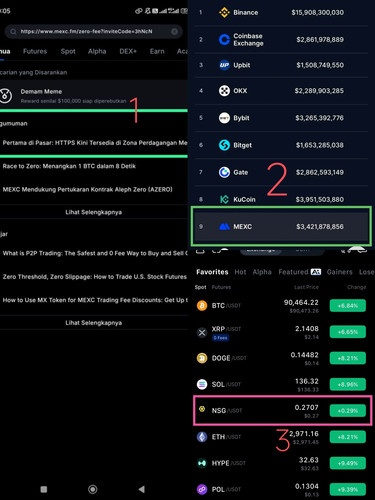Open the Futures tab in top navigation

(x=35, y=51)
